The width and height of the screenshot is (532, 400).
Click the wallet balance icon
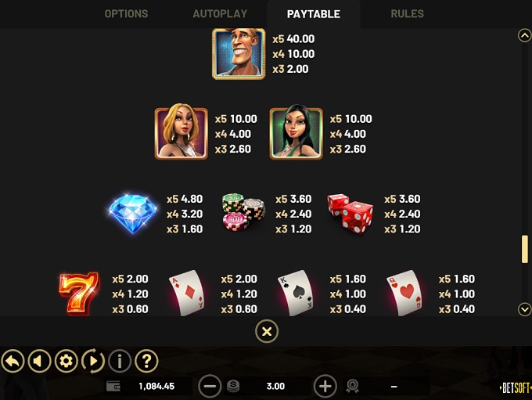pyautogui.click(x=113, y=387)
